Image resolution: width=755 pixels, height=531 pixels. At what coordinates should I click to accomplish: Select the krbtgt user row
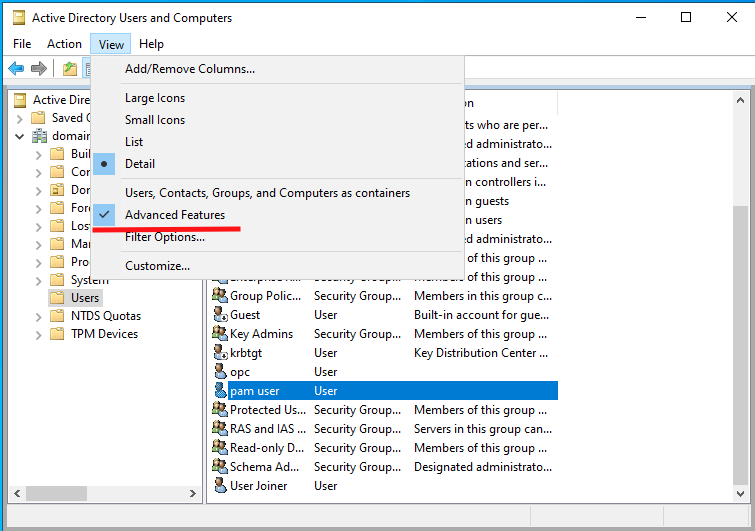click(384, 352)
